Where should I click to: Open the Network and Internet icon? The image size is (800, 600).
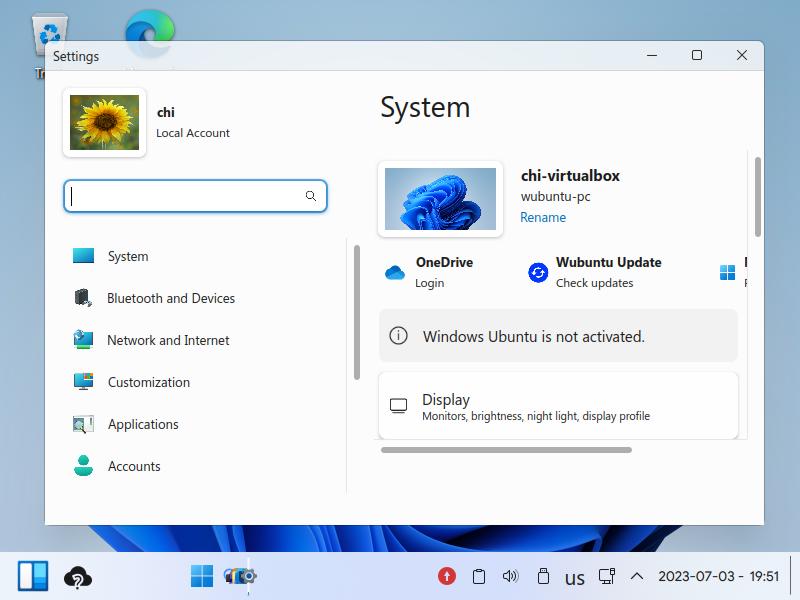pyautogui.click(x=83, y=340)
